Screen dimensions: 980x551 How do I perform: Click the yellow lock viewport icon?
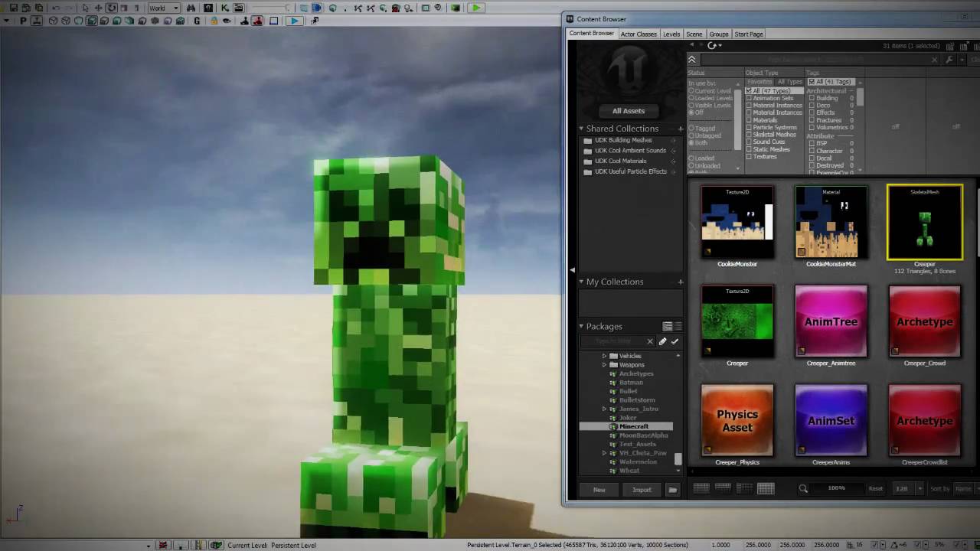click(214, 21)
